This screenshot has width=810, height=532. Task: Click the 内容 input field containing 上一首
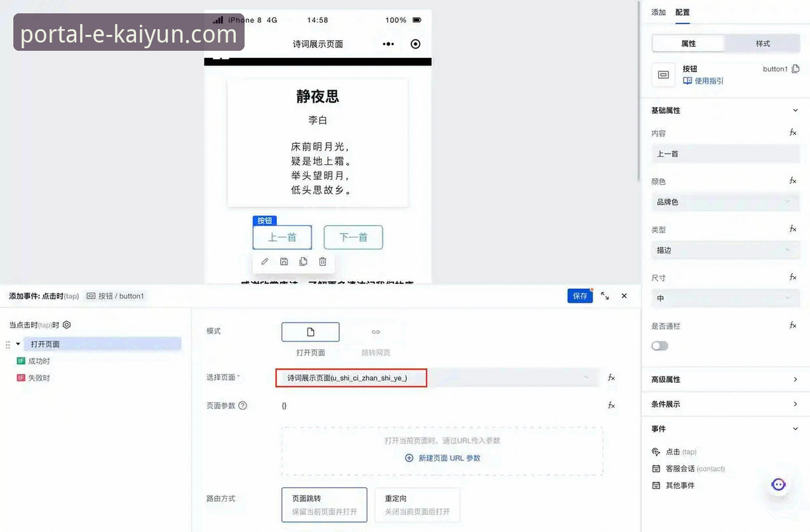(726, 154)
